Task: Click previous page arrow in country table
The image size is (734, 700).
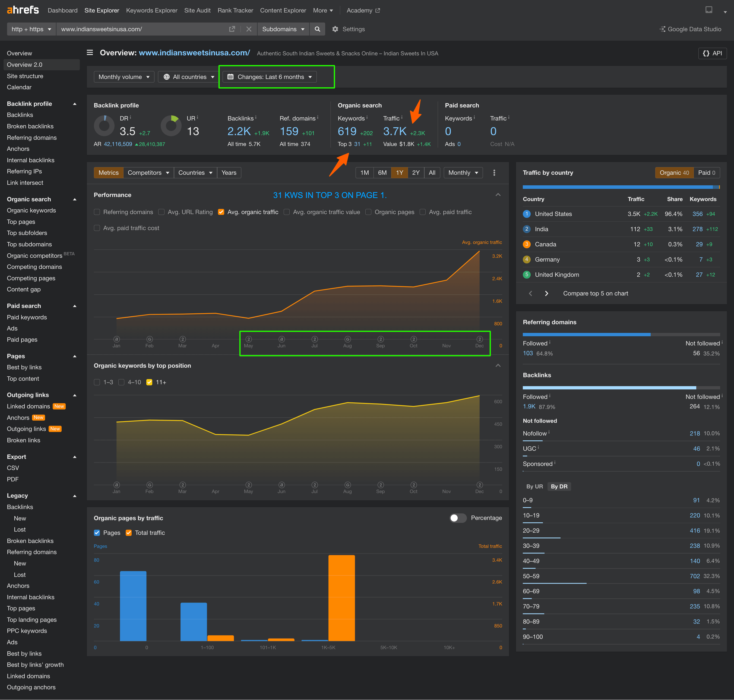Action: click(530, 293)
